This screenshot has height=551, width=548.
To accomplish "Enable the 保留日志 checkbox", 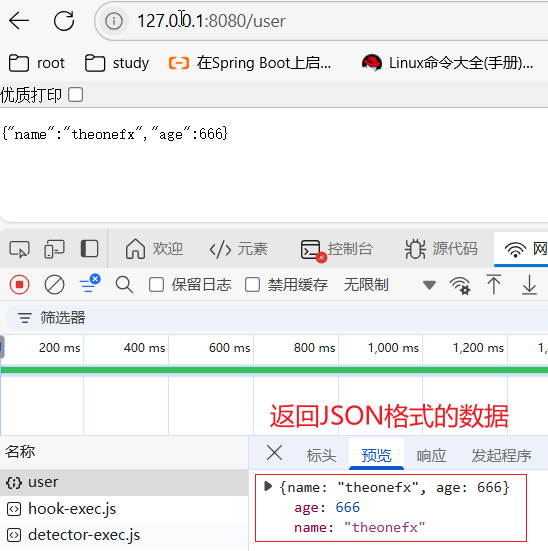I will pos(156,284).
